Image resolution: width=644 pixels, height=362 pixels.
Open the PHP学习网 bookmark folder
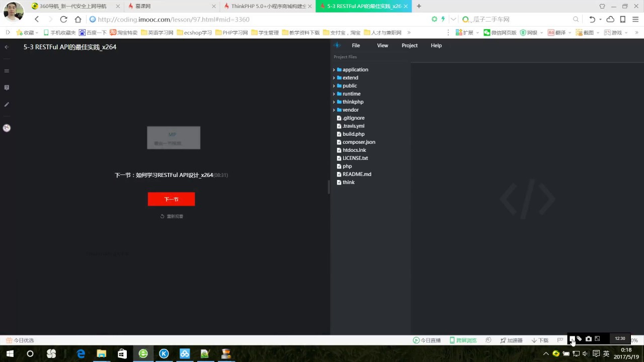pos(231,32)
